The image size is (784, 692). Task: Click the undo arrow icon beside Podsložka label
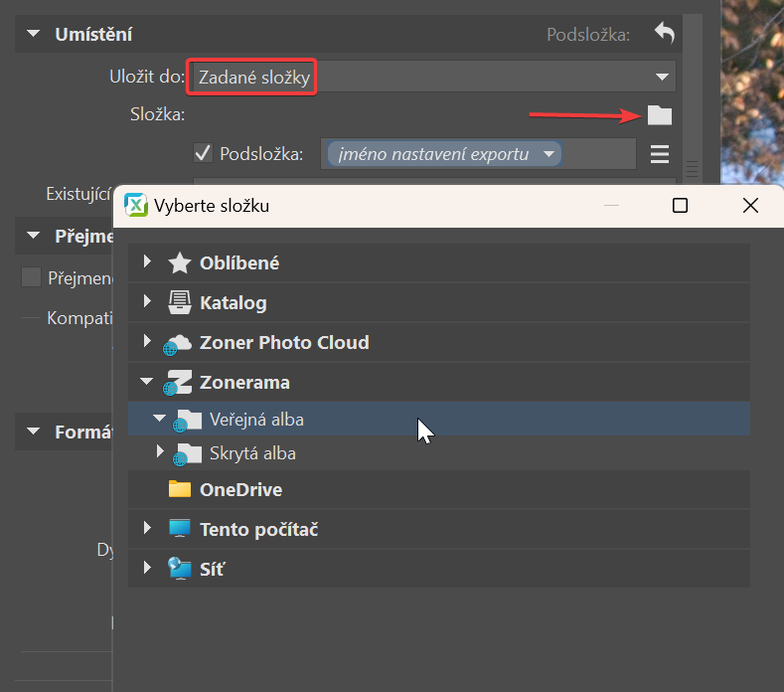[665, 33]
